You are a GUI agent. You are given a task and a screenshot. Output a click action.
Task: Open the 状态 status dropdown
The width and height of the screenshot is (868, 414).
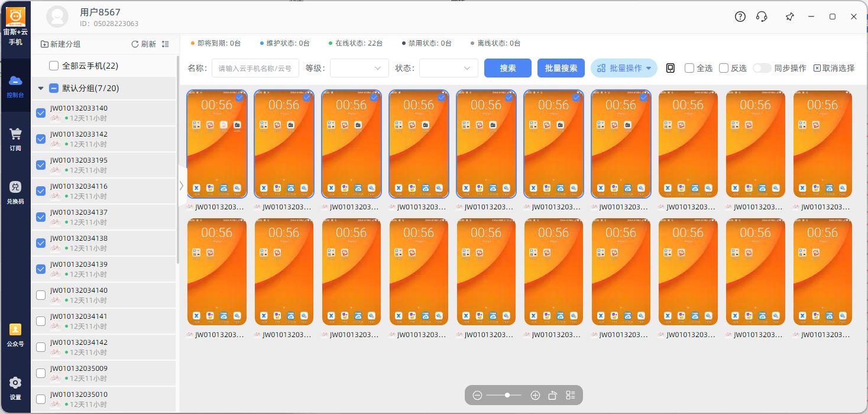(x=449, y=68)
